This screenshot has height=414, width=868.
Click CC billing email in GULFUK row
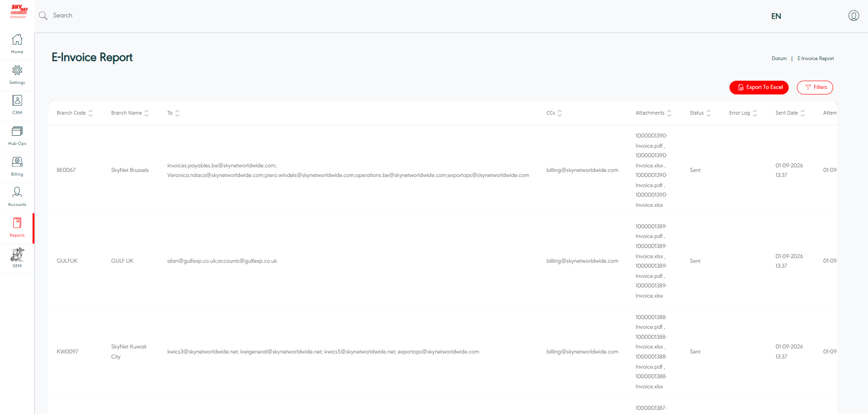point(582,261)
